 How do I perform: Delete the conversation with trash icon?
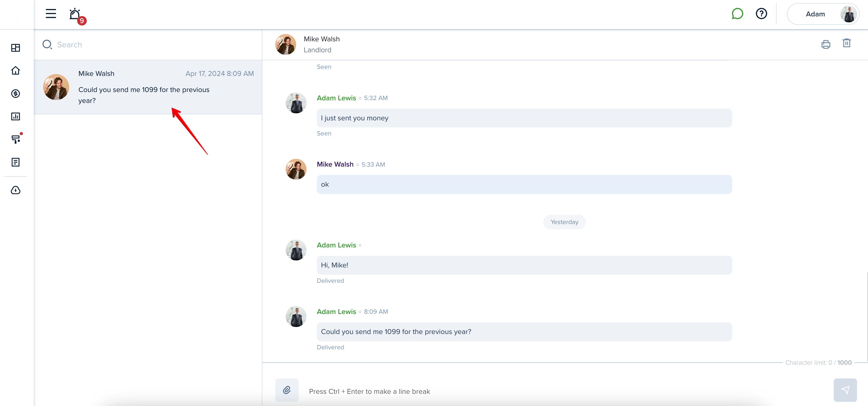tap(846, 43)
